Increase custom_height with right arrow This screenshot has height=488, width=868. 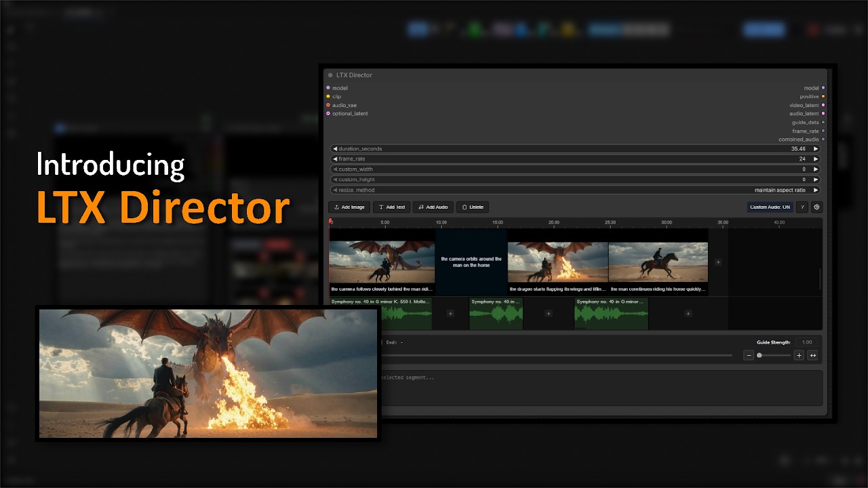(816, 180)
